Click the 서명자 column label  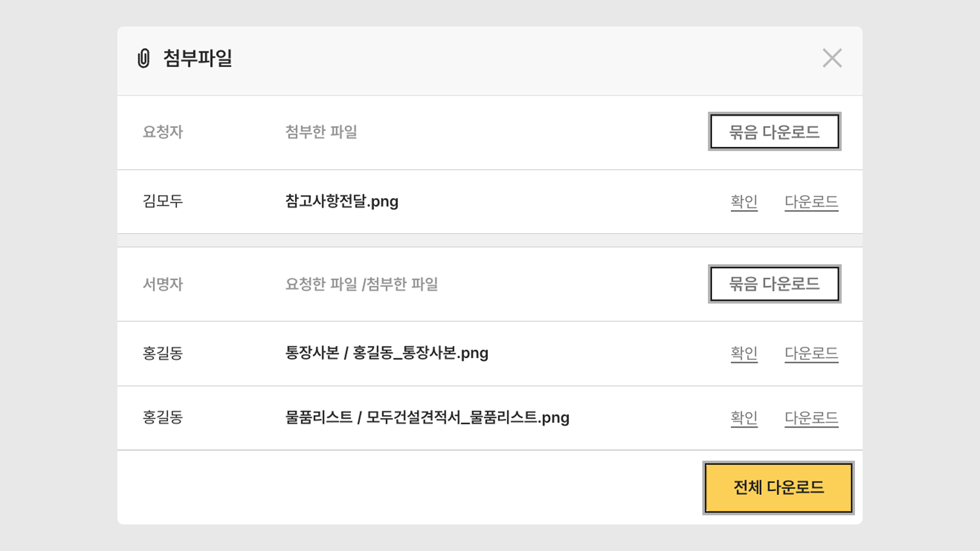coord(163,284)
